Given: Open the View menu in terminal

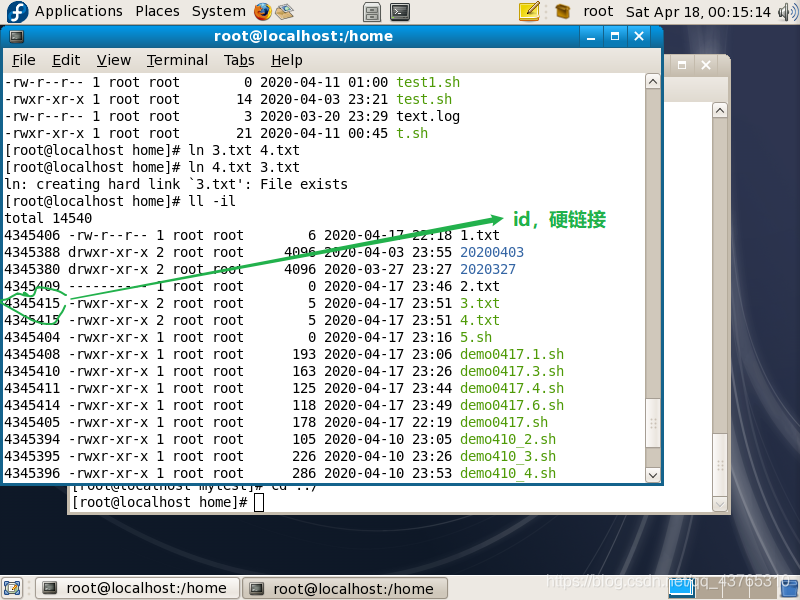Looking at the screenshot, I should [x=113, y=60].
